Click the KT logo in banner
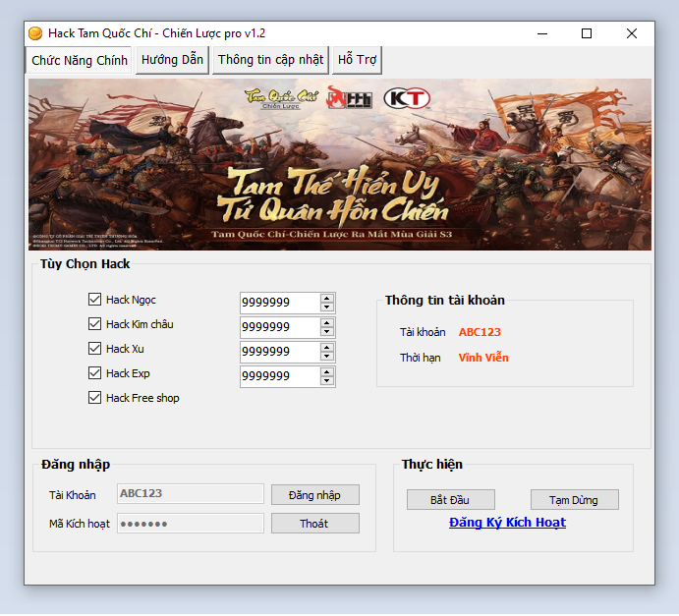The height and width of the screenshot is (616, 679). pos(405,99)
